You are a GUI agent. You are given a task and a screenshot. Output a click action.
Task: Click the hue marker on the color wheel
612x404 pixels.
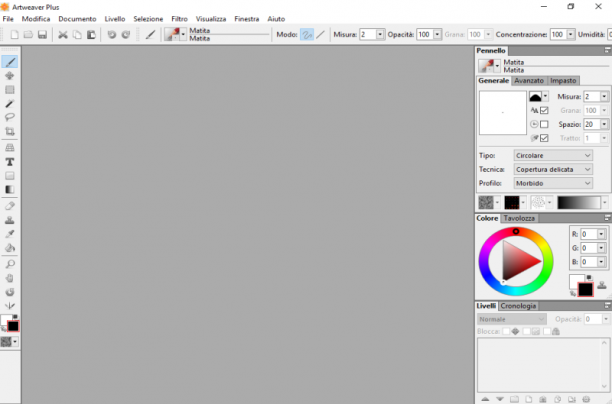516,231
